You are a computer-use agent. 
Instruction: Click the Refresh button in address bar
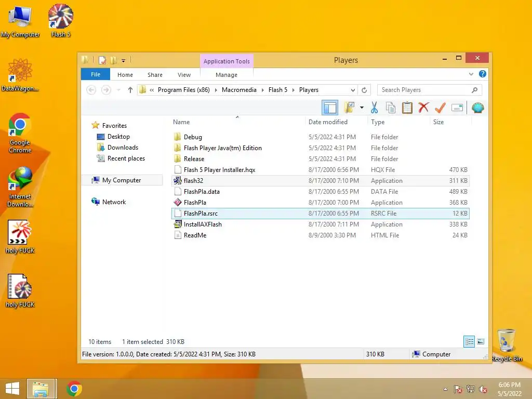point(364,90)
